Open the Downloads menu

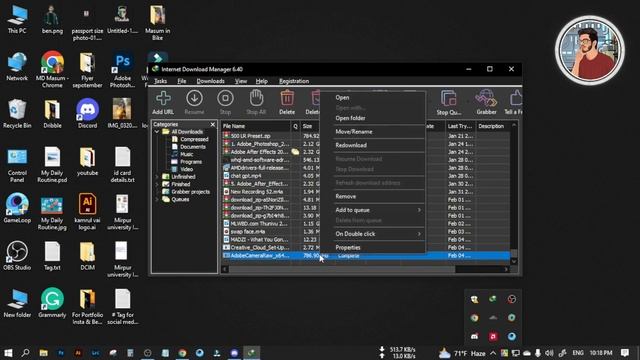coord(211,81)
